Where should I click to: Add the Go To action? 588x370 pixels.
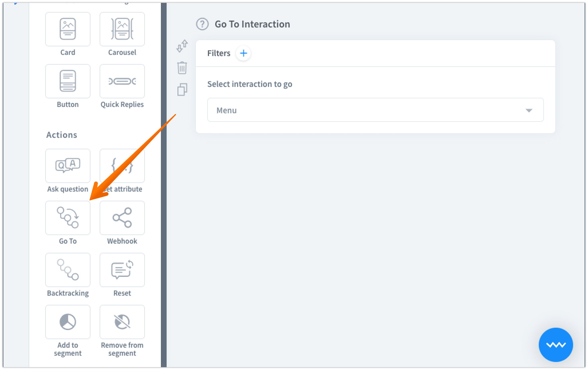pyautogui.click(x=68, y=218)
